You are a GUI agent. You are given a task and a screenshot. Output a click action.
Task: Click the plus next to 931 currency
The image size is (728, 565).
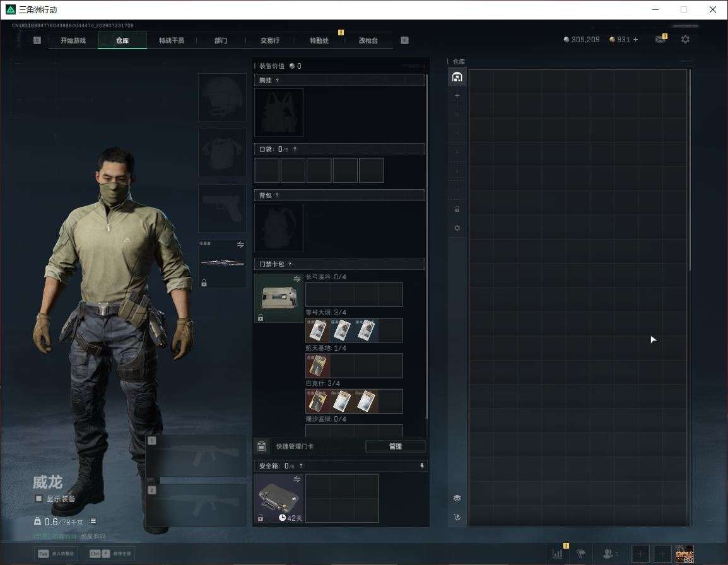[x=636, y=40]
